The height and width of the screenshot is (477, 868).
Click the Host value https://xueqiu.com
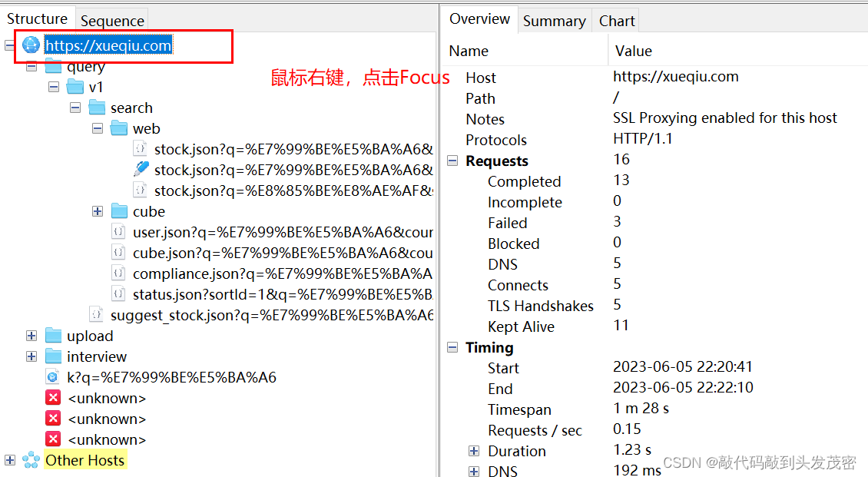[x=675, y=76]
